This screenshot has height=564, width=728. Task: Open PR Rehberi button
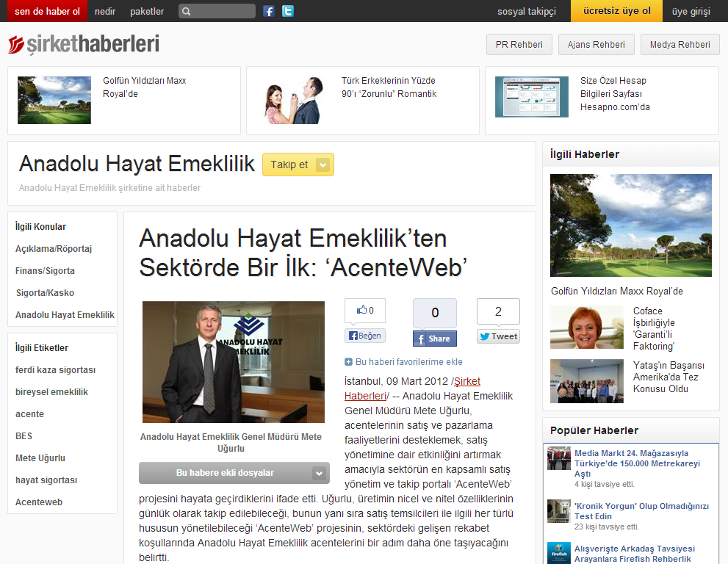519,45
